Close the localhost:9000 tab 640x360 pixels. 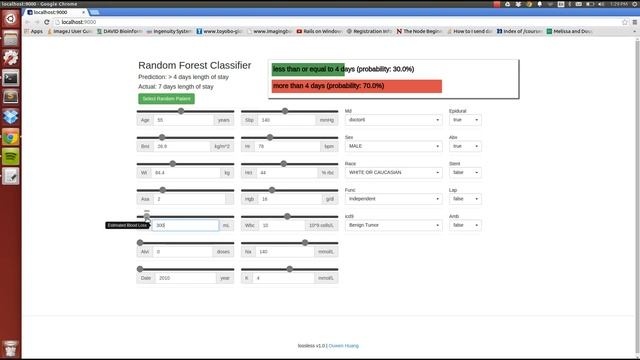tap(84, 12)
